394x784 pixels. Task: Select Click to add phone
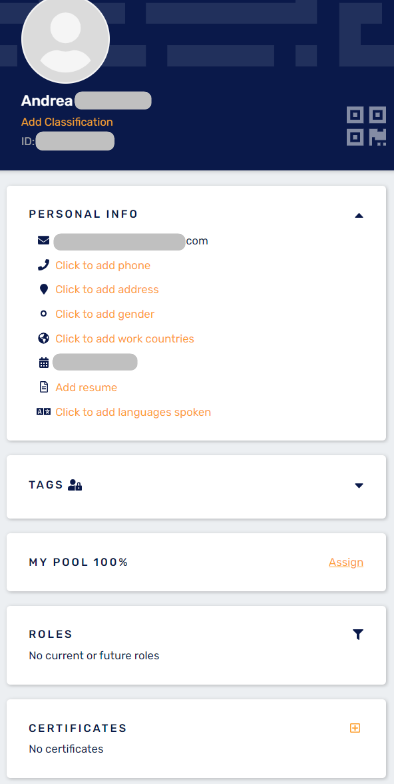[103, 265]
